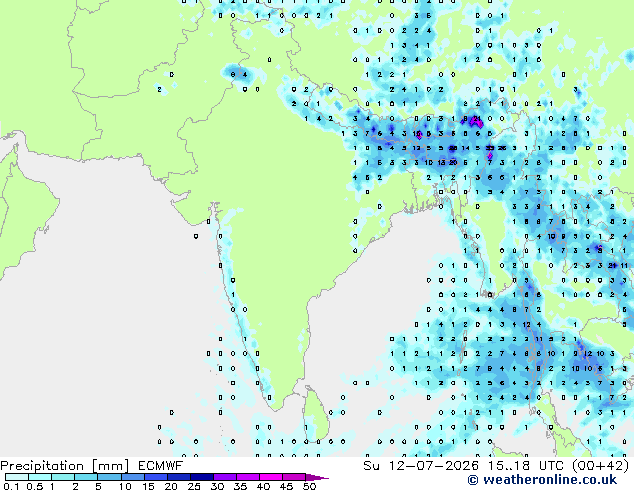Image resolution: width=634 pixels, height=490 pixels.
Task: Click the '0.5' legend tick label
Action: (35, 486)
